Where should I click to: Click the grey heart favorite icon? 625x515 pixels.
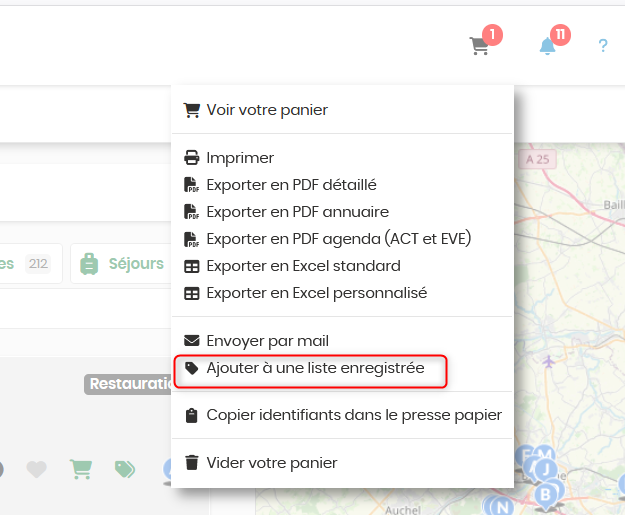[37, 469]
